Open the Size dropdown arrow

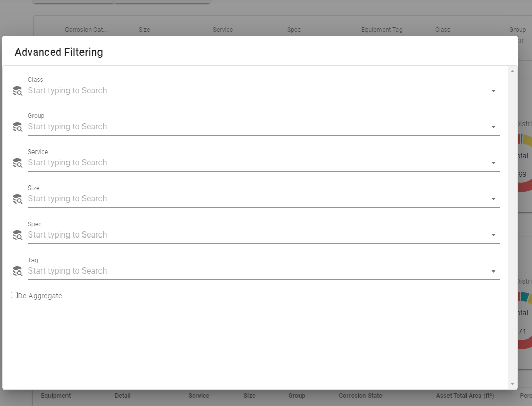coord(493,199)
